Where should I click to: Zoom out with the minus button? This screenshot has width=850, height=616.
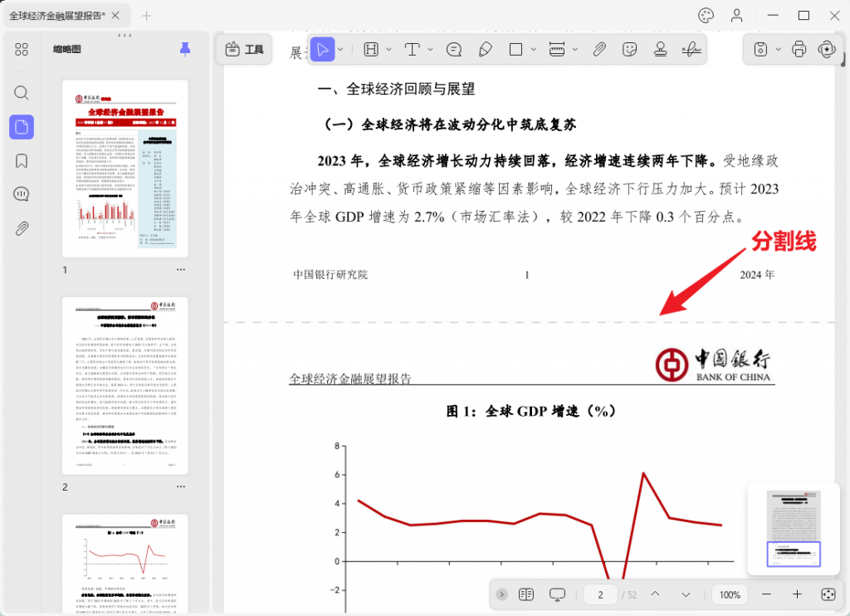pyautogui.click(x=766, y=594)
